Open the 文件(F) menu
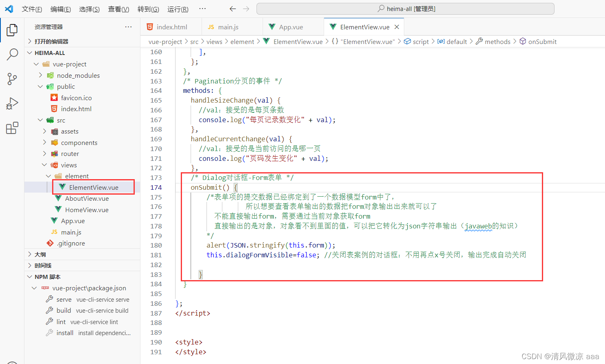Viewport: 605px width, 364px height. (x=32, y=9)
